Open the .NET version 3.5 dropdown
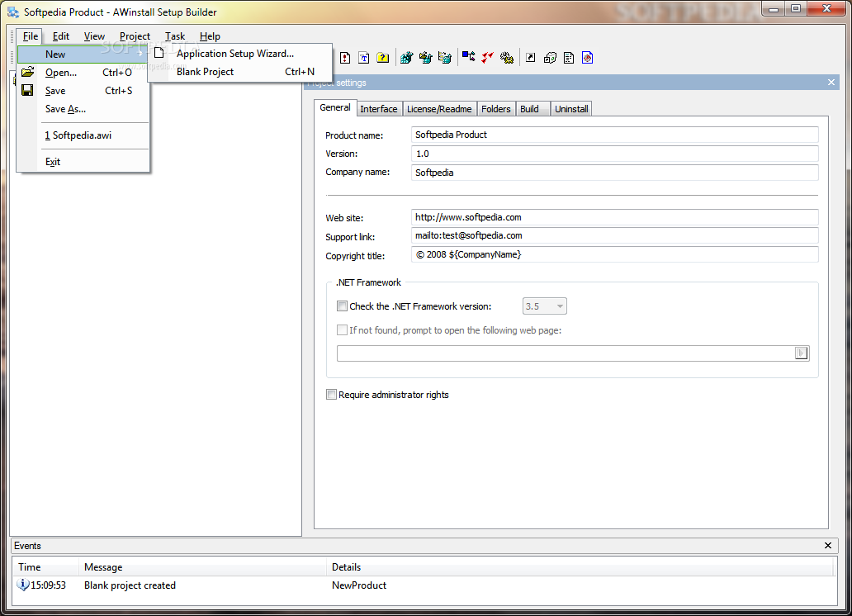 tap(544, 306)
